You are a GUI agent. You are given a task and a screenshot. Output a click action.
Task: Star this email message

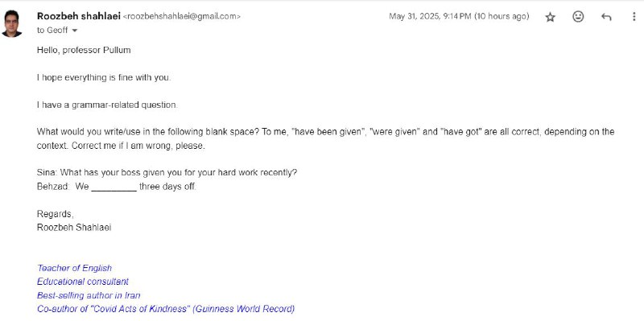pyautogui.click(x=550, y=17)
